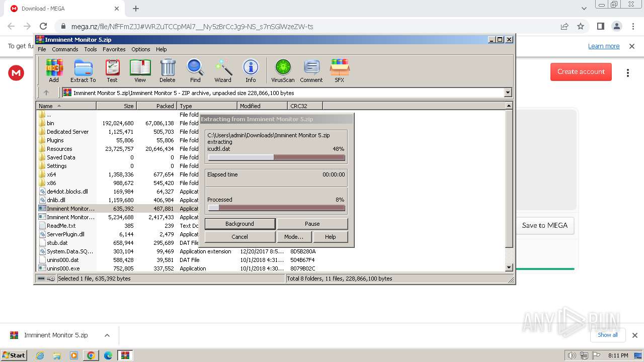Open a new Chrome tab
This screenshot has height=362, width=644.
pos(136,9)
